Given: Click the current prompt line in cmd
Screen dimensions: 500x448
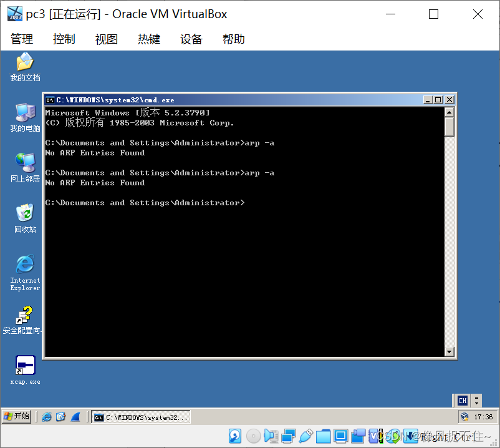Looking at the screenshot, I should coord(145,203).
